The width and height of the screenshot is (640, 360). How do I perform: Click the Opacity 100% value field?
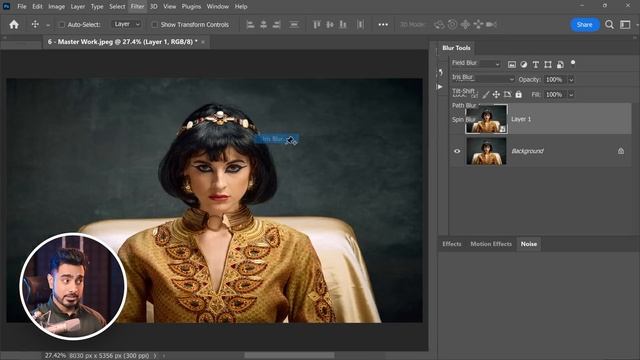click(x=554, y=80)
